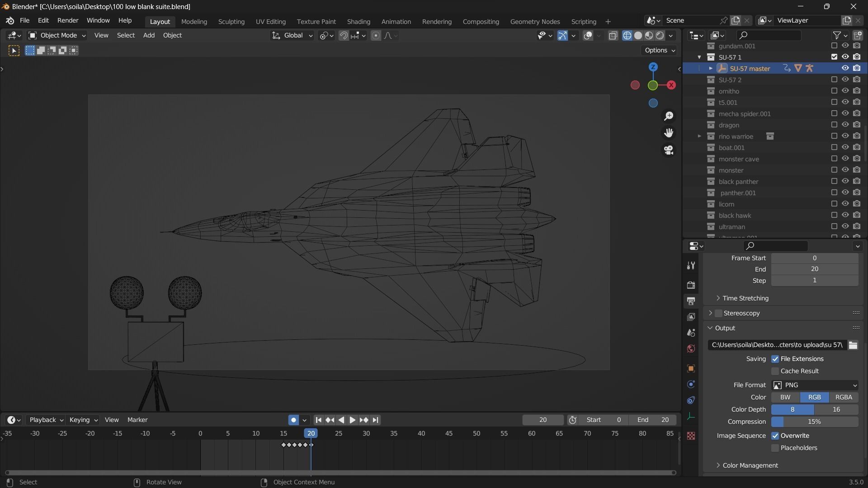Switch to material preview shading
The width and height of the screenshot is (868, 488).
click(649, 36)
